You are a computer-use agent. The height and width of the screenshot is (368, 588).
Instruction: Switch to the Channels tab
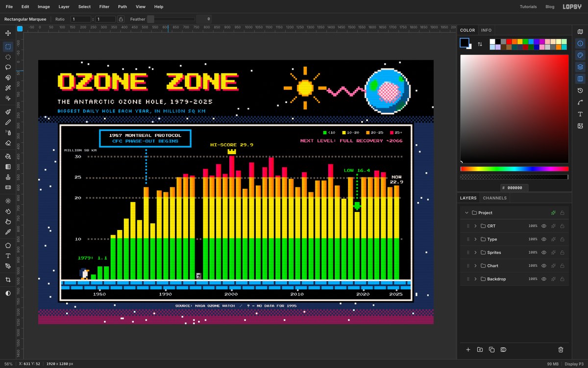pyautogui.click(x=495, y=198)
